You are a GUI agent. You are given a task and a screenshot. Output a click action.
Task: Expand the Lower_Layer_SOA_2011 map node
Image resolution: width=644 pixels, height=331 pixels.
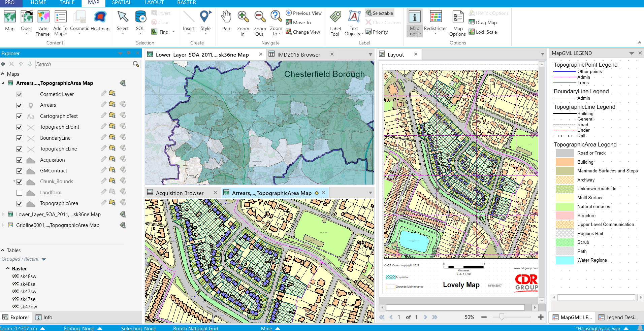click(x=3, y=214)
